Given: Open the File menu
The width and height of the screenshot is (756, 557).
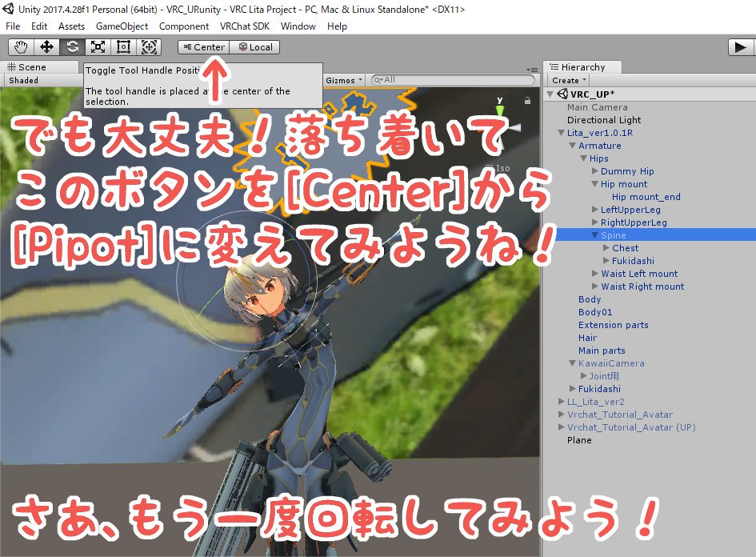Looking at the screenshot, I should (13, 26).
